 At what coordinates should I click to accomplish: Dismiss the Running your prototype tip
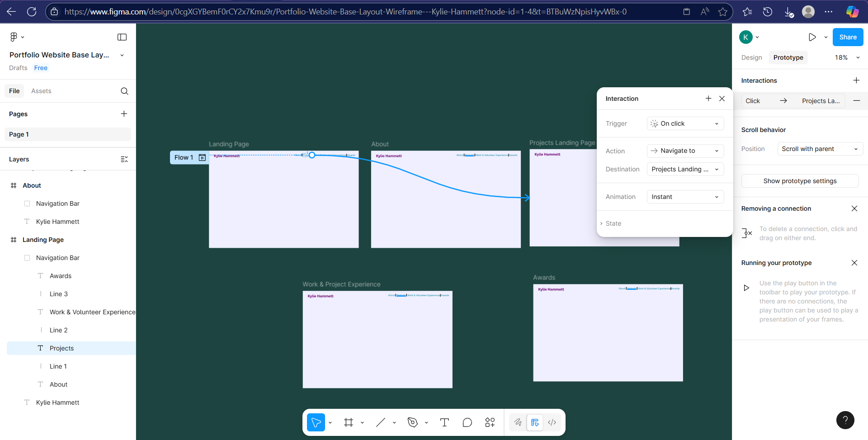854,263
